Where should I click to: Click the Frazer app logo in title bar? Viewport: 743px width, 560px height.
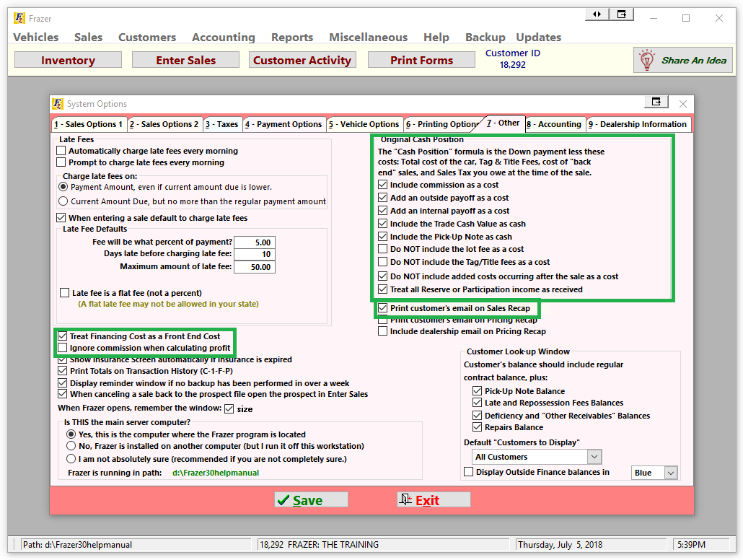pos(19,19)
